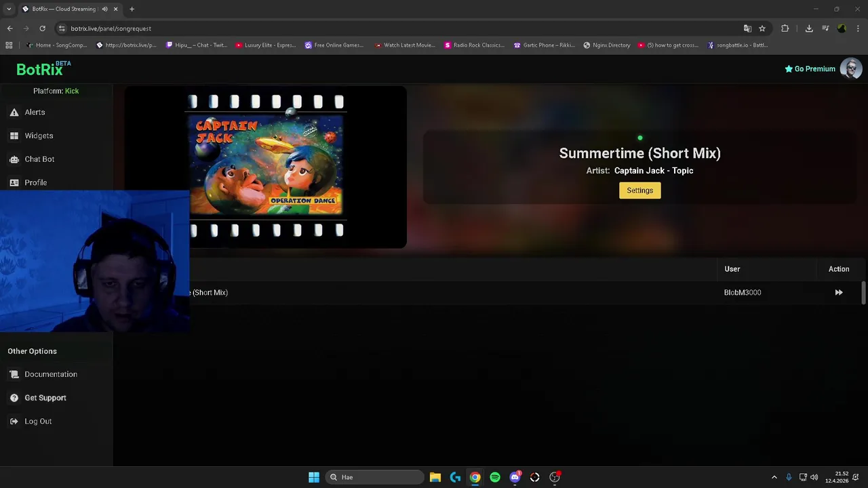868x488 pixels.
Task: Click the Captain Jack album cover thumbnail
Action: pos(266,165)
